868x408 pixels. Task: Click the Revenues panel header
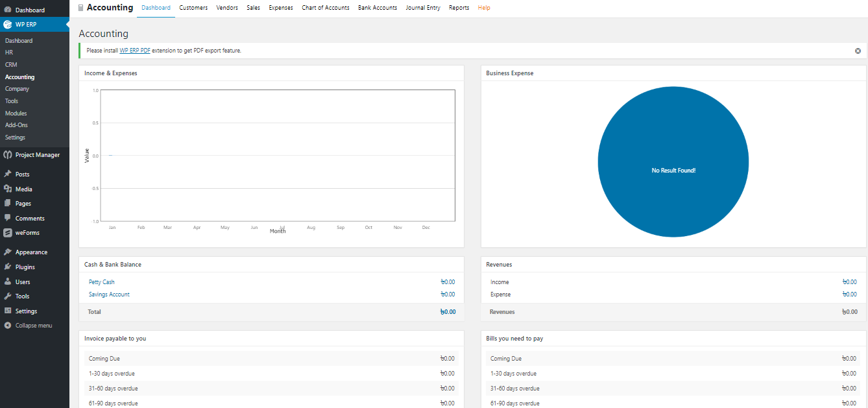coord(673,265)
